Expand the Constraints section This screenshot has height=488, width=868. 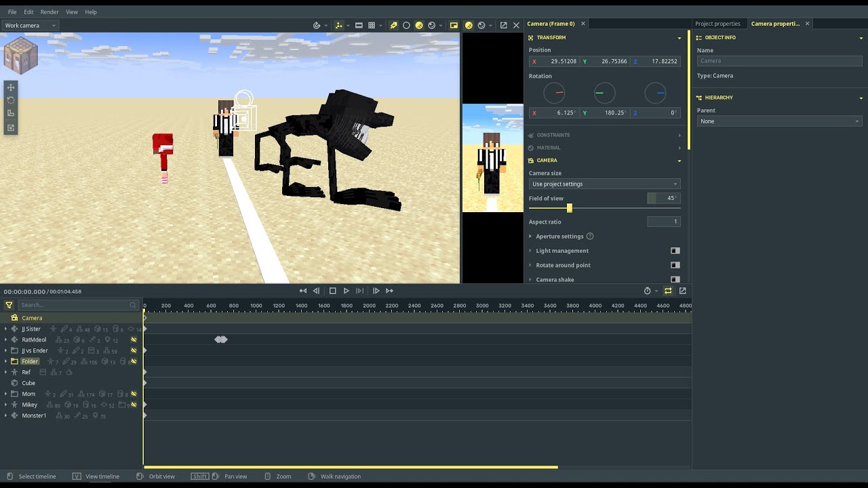(x=605, y=135)
